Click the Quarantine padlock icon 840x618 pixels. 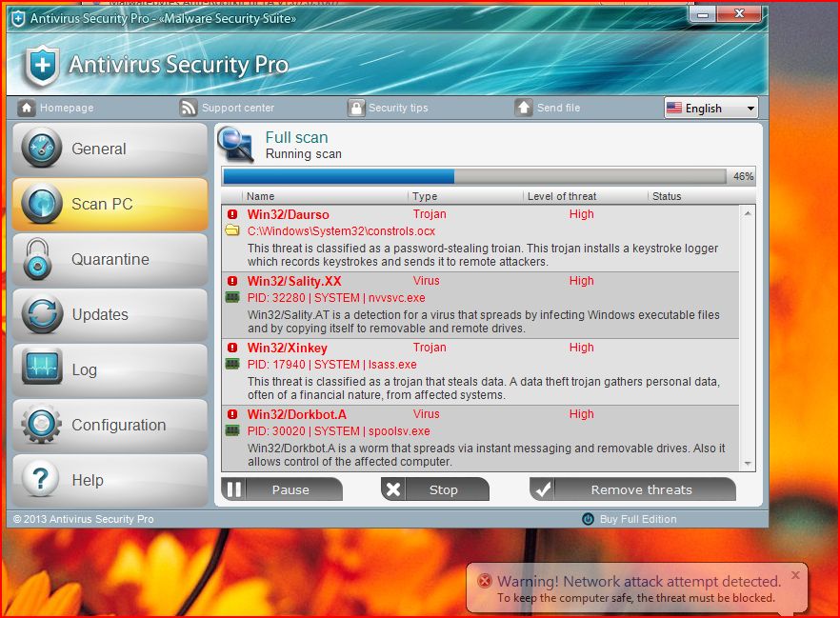[37, 259]
